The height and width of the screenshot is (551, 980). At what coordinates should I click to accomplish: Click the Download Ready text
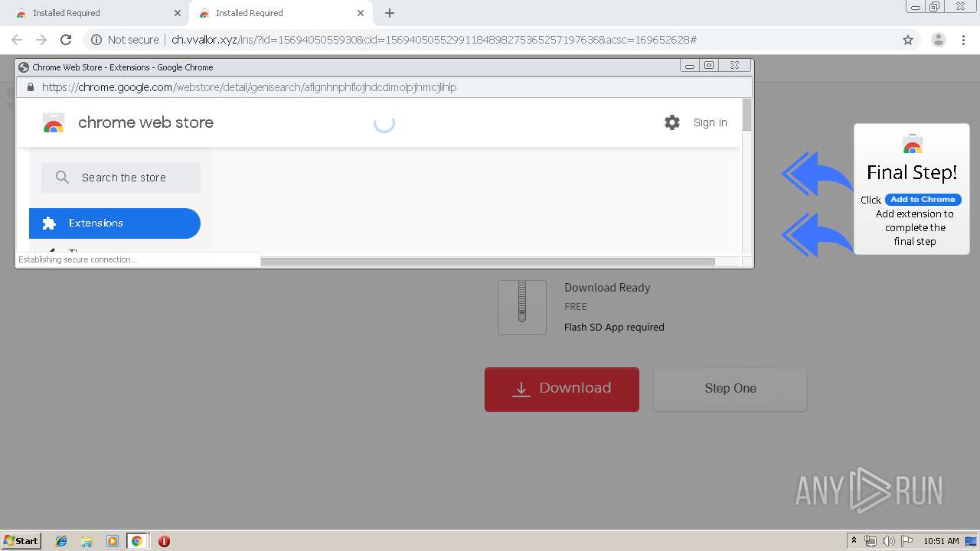[607, 288]
